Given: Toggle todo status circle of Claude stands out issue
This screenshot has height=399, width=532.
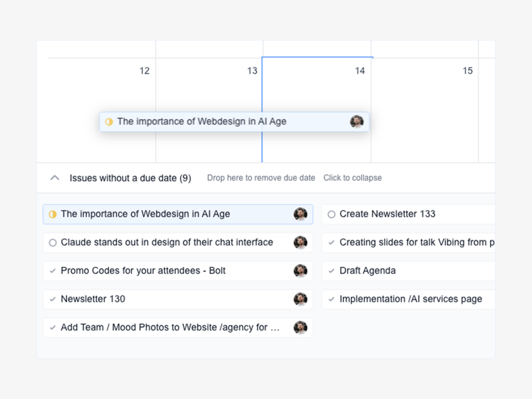Looking at the screenshot, I should point(52,243).
